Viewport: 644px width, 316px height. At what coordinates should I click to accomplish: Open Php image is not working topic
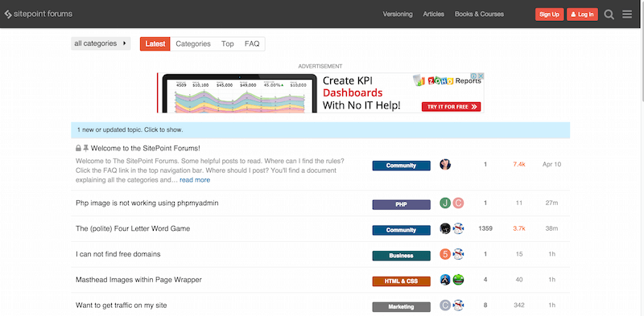[147, 203]
